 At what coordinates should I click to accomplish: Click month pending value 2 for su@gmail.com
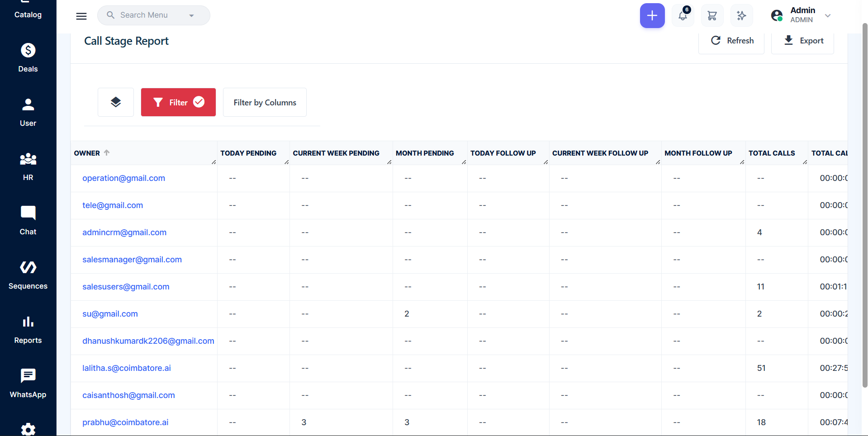[x=407, y=314]
